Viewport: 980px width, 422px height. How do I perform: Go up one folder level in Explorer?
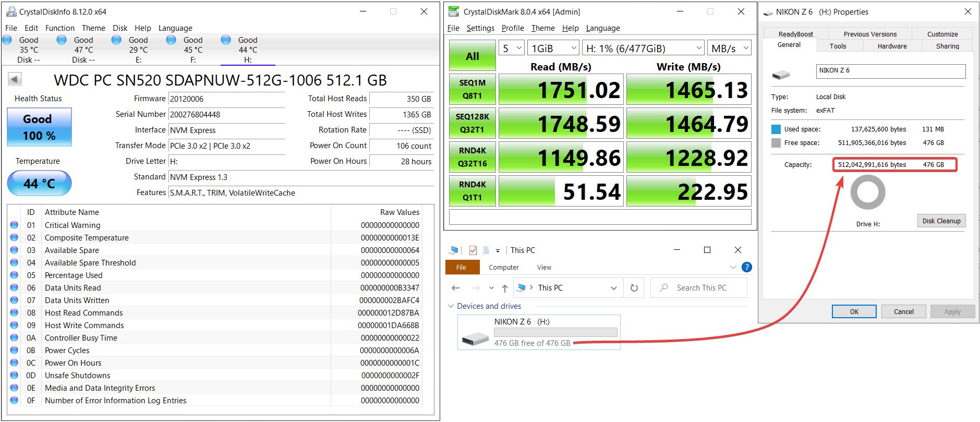click(x=504, y=288)
